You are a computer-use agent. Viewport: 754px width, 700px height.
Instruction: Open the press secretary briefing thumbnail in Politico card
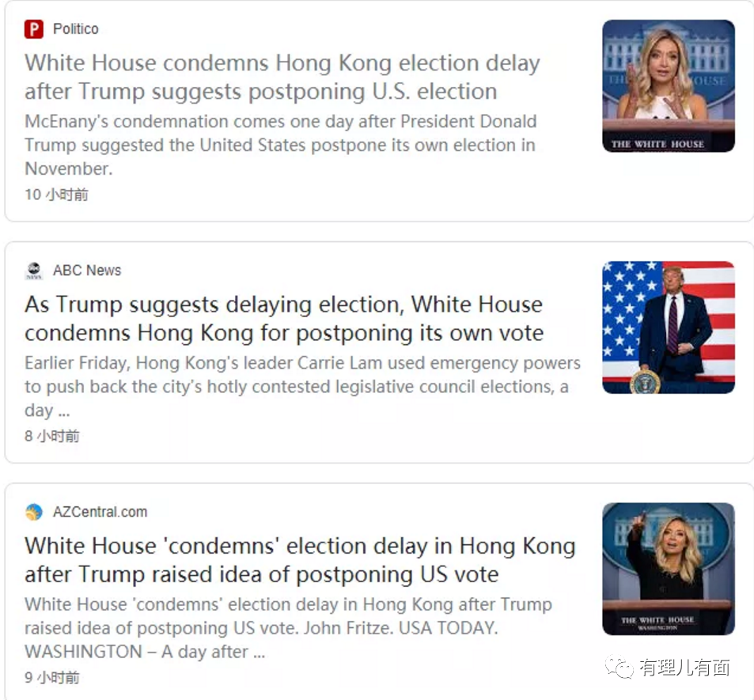point(669,86)
